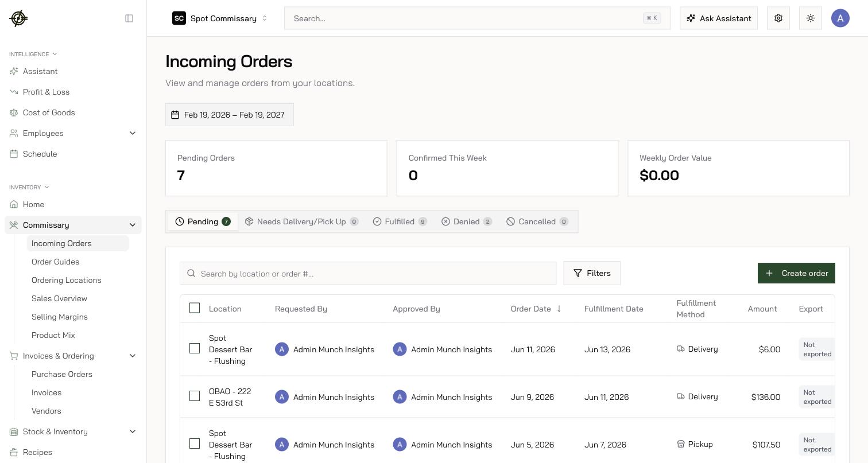868x463 pixels.
Task: Click the search magnifier icon in orders search
Action: coord(191,274)
